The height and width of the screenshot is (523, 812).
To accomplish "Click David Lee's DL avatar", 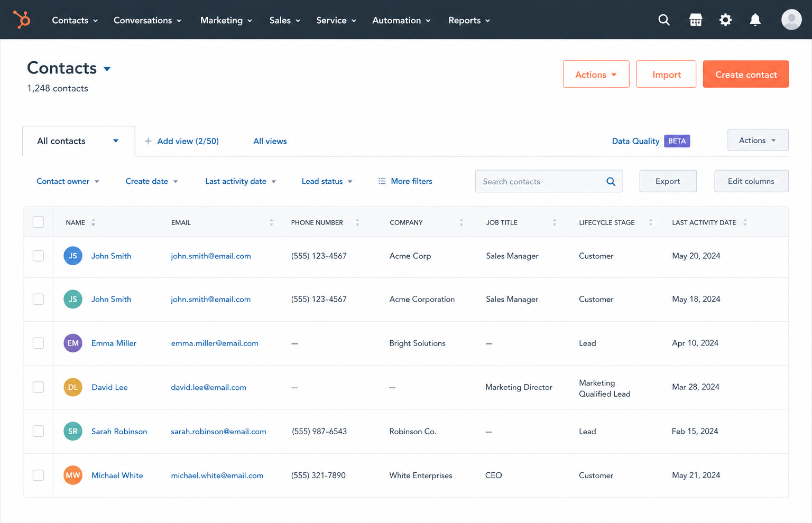I will (73, 387).
